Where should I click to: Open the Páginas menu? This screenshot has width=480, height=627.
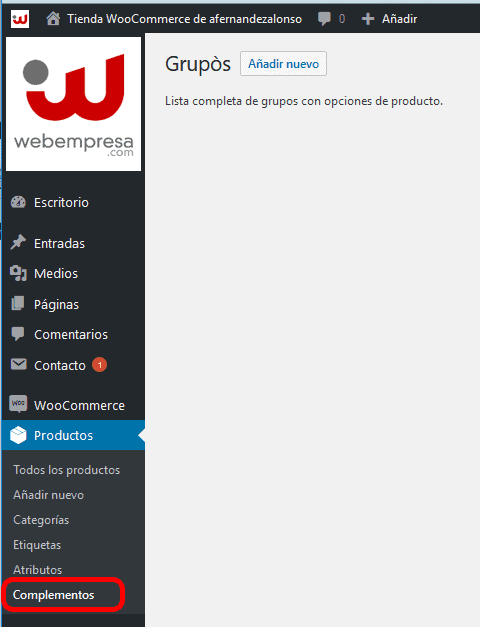[56, 305]
